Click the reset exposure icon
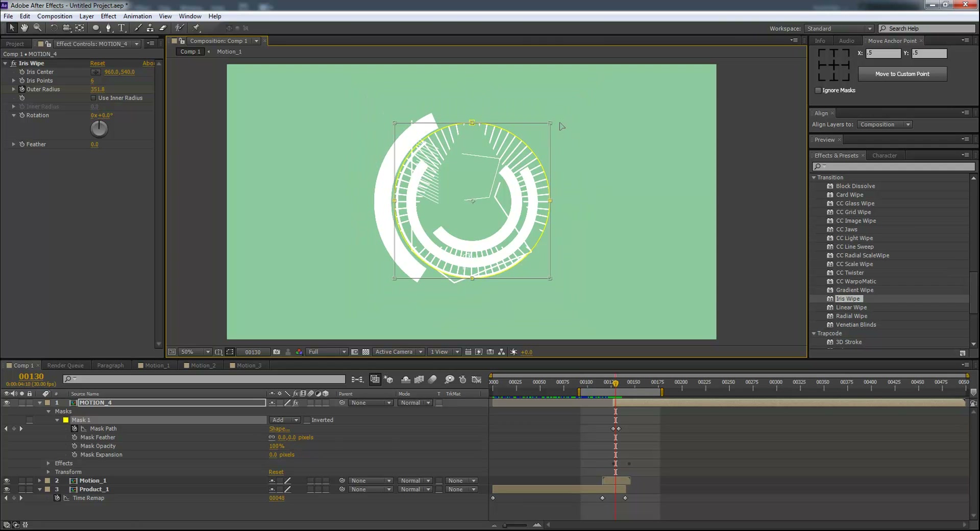The image size is (980, 531). pyautogui.click(x=514, y=352)
